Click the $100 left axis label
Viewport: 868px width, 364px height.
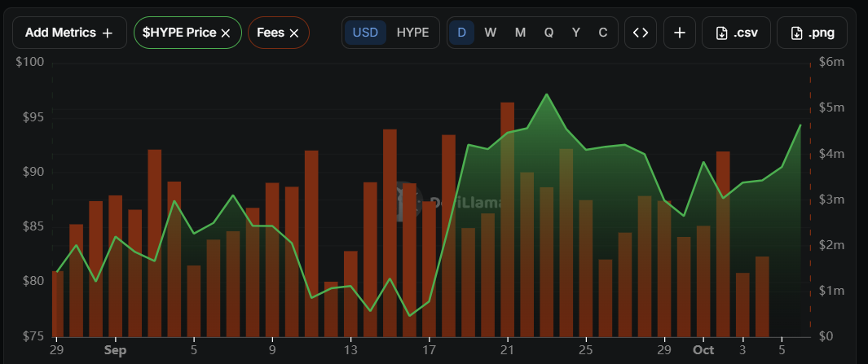tap(30, 63)
